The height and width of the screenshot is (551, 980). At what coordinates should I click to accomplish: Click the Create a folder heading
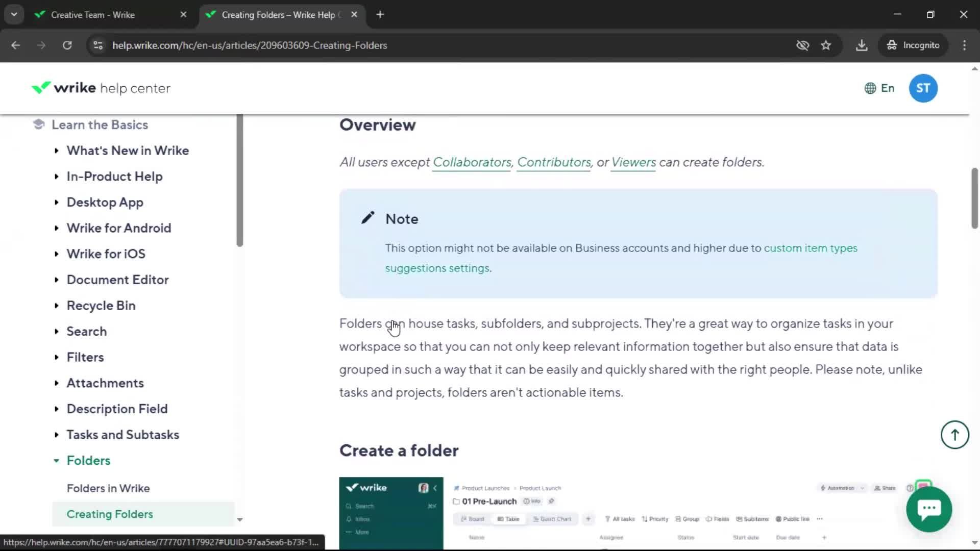pos(399,451)
